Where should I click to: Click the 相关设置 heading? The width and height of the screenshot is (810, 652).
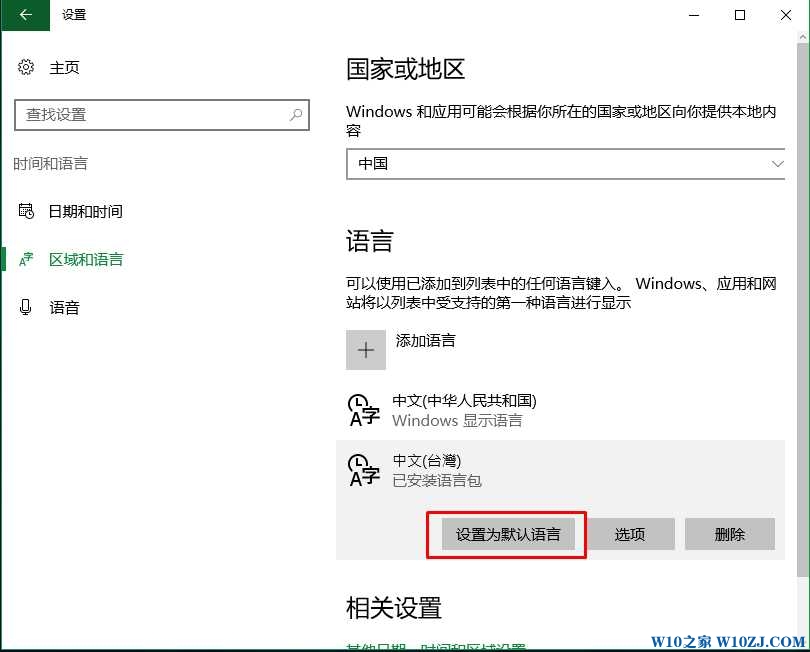(x=394, y=608)
